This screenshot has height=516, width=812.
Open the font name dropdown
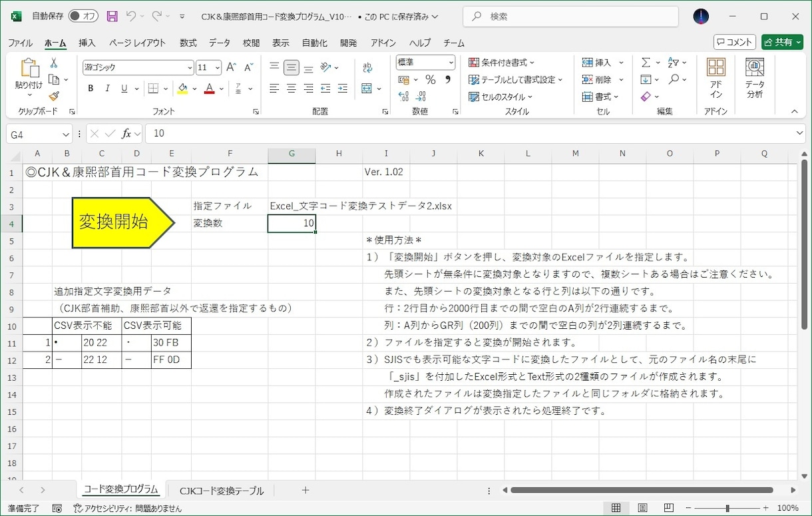[x=190, y=67]
